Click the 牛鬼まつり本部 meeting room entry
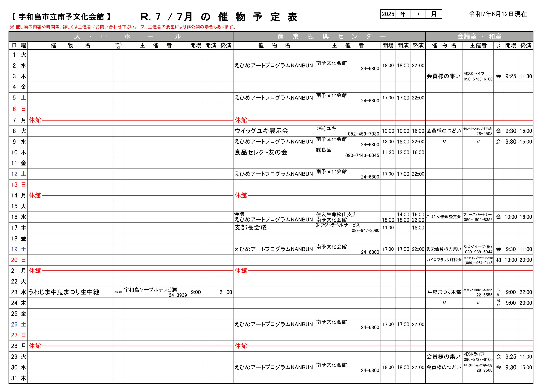This screenshot has width=554, height=392. coord(444,292)
